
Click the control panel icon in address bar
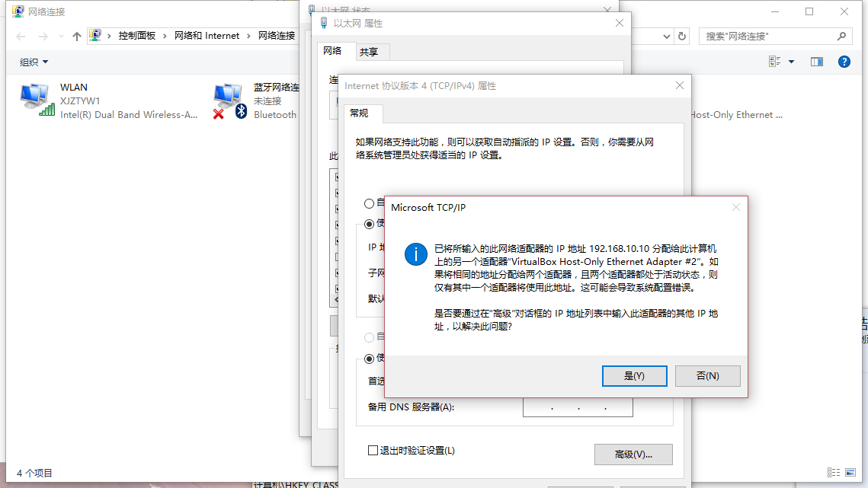[95, 36]
